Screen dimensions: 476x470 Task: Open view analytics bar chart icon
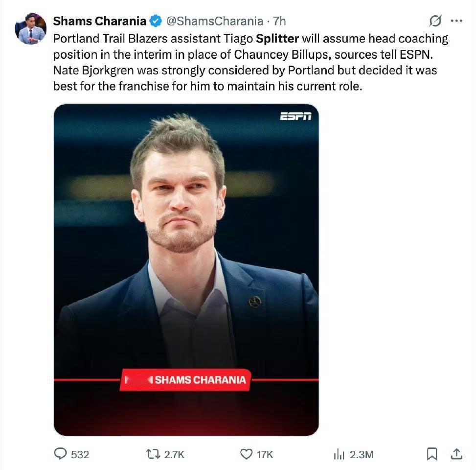[339, 454]
